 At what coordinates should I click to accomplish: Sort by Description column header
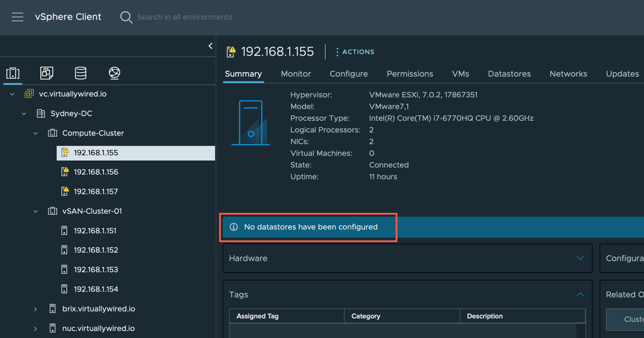point(522,316)
